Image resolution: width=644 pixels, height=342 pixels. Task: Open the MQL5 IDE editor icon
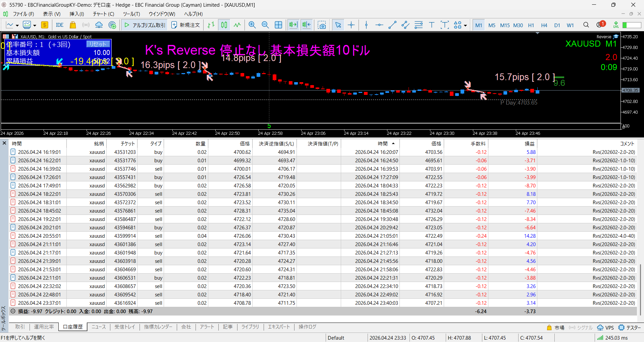(60, 25)
